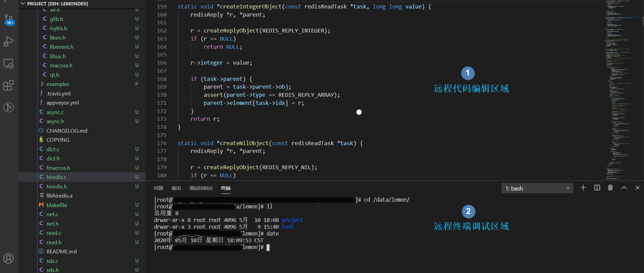644x273 pixels.
Task: Expand the examples folder
Action: tap(58, 84)
